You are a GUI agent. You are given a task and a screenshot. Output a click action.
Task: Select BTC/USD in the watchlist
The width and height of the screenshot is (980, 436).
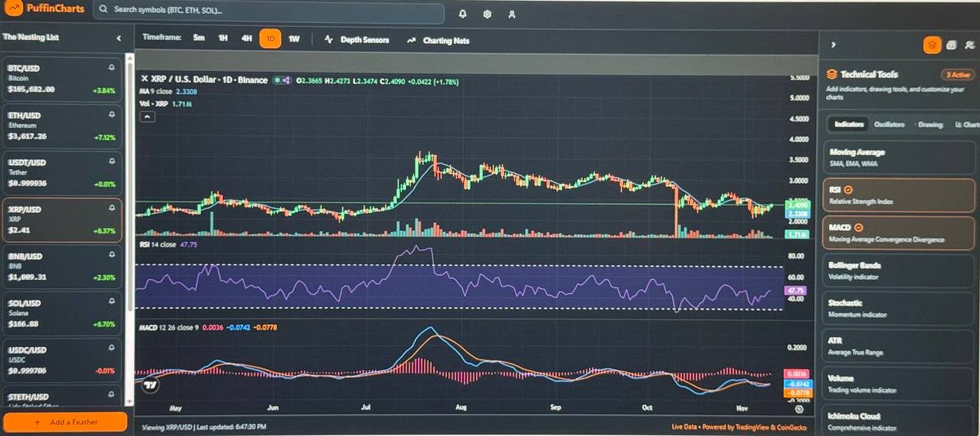(x=63, y=78)
